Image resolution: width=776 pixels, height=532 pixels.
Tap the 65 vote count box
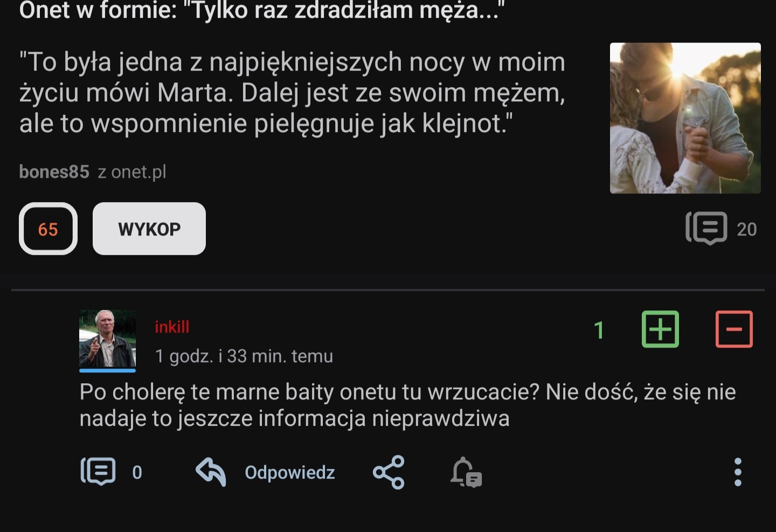(48, 229)
